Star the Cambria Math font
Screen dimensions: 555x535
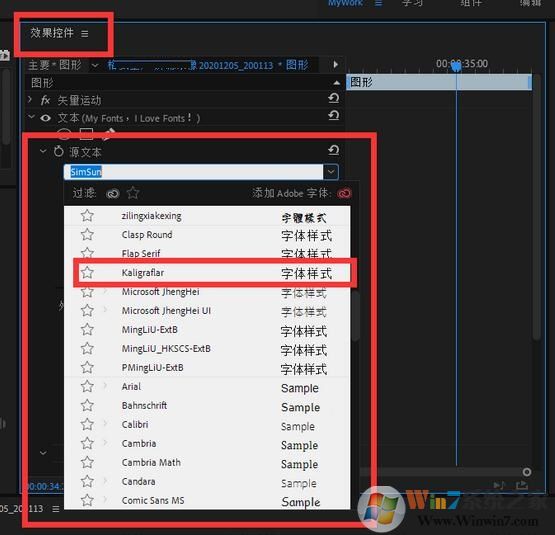(x=87, y=462)
